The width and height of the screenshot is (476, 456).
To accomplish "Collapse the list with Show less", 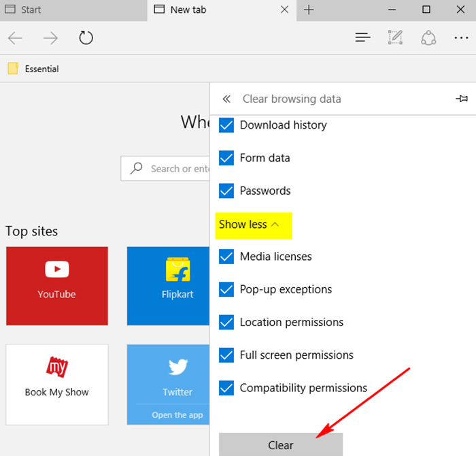I will pos(249,224).
